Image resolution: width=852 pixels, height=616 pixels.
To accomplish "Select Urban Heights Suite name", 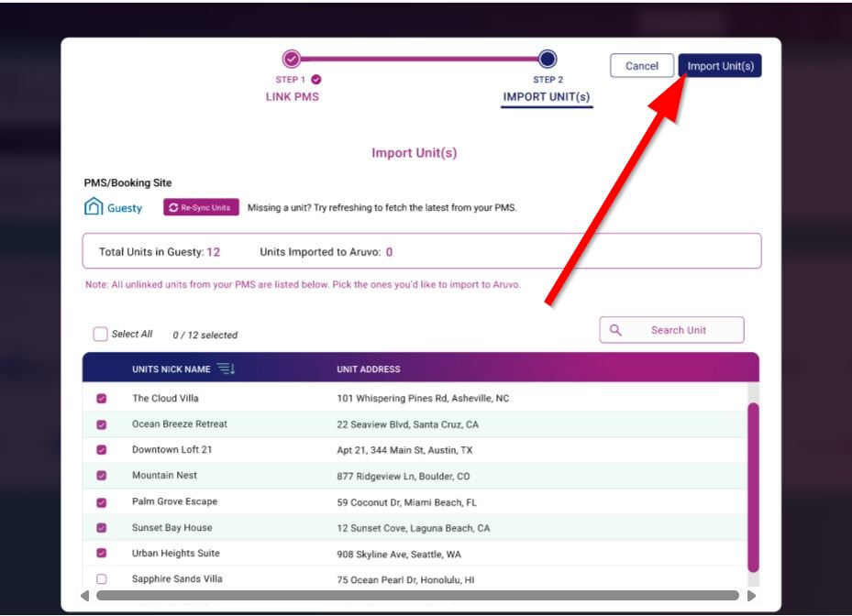I will [175, 553].
